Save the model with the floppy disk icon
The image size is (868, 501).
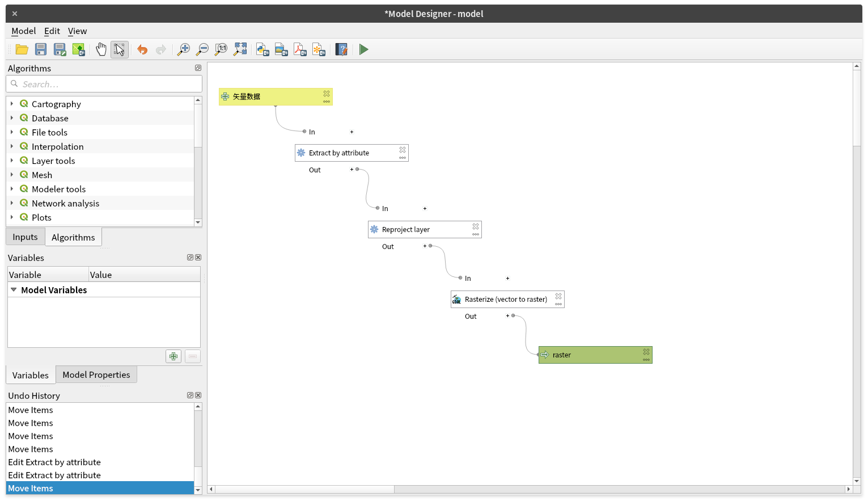pos(41,50)
